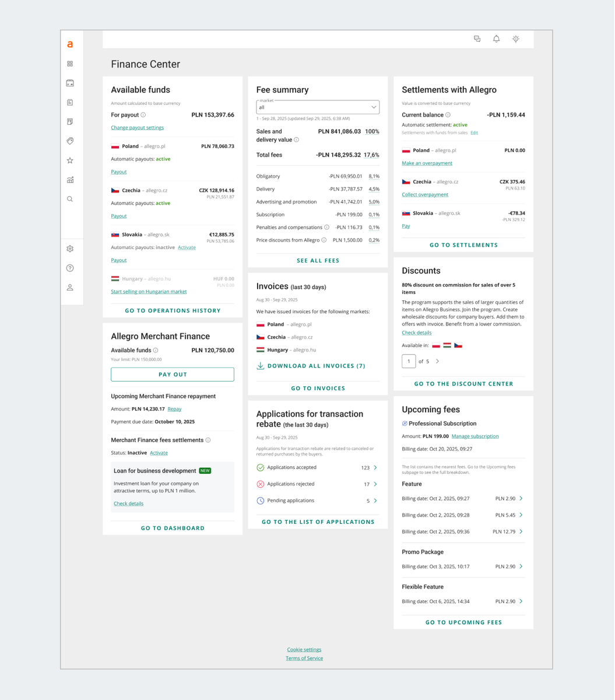Open Cookie settings in the footer
Viewport: 615px width, 700px height.
(x=304, y=650)
